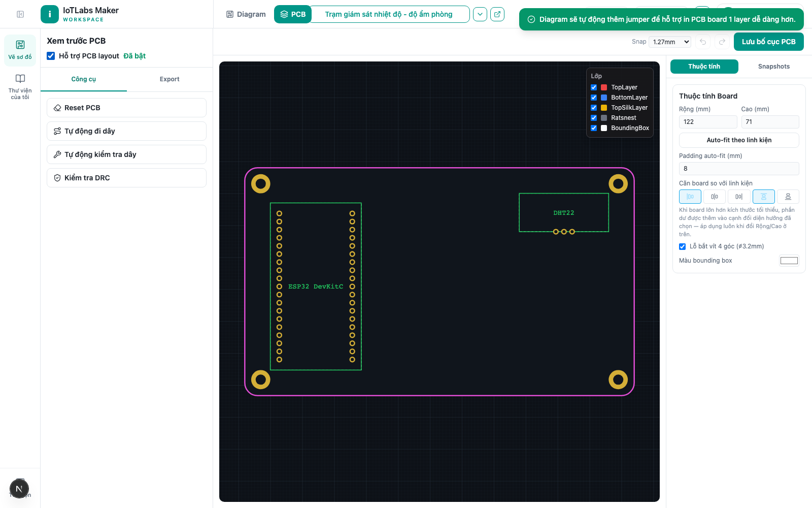This screenshot has width=812, height=508.
Task: Open Thư viện của tôi library
Action: 20,86
